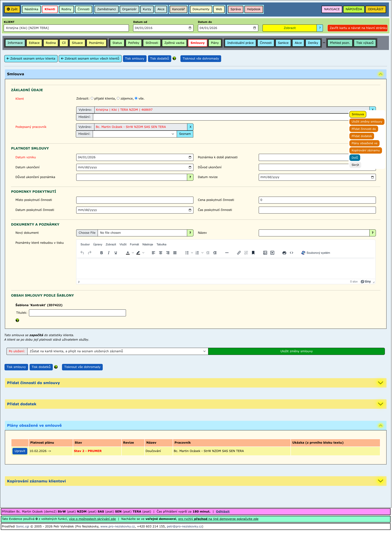Select the 'vše' radio option
The width and height of the screenshot is (392, 535).
tap(136, 99)
